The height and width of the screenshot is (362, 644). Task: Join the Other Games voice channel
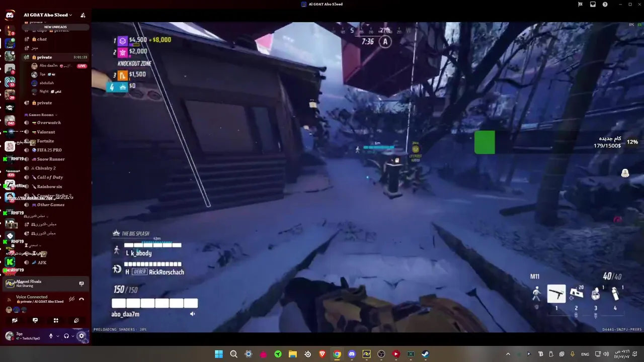55,205
